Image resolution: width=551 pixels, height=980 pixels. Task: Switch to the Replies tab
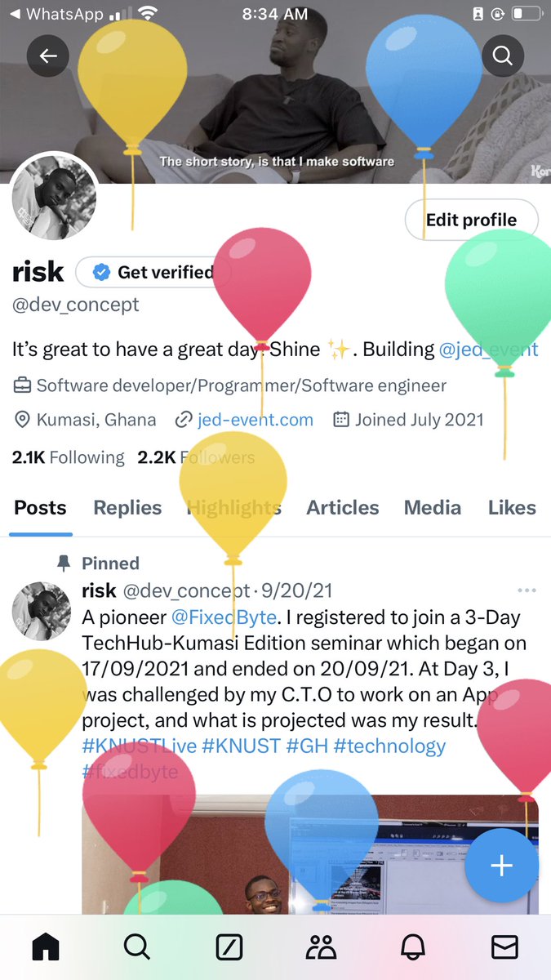[x=127, y=507]
